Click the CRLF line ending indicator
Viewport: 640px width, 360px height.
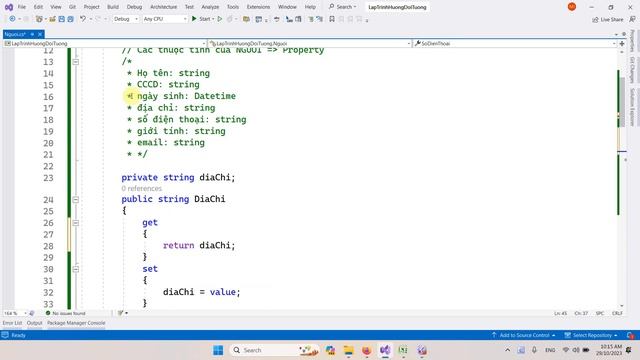(617, 313)
